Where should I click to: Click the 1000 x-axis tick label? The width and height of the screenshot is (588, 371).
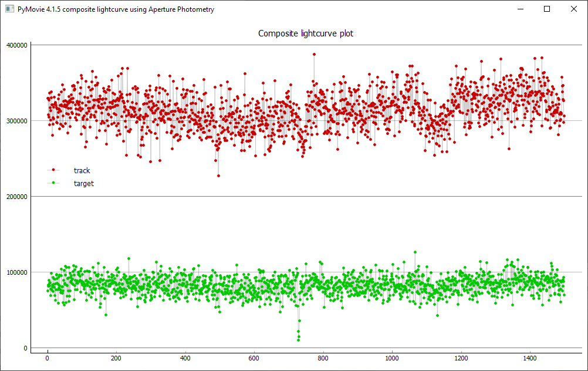tap(392, 357)
